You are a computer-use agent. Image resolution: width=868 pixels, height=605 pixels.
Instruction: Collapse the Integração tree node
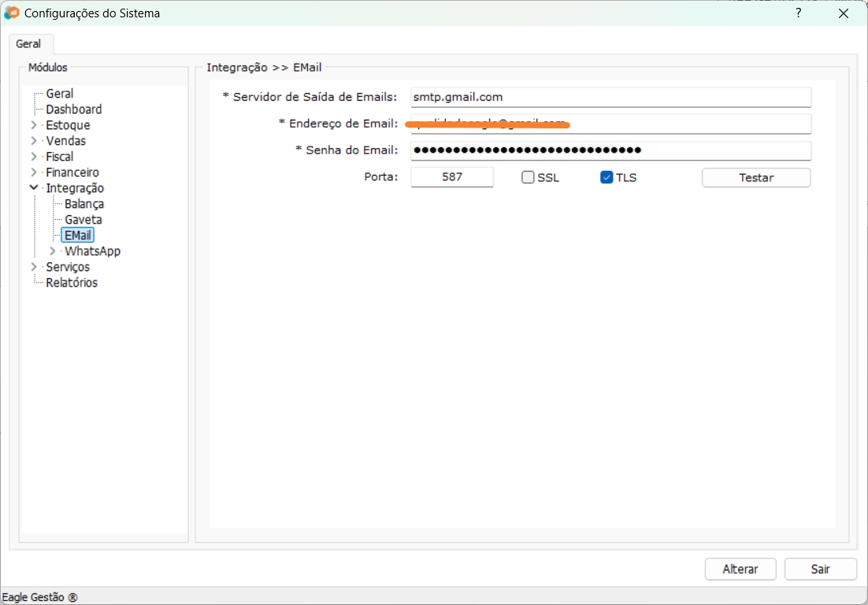(x=34, y=187)
